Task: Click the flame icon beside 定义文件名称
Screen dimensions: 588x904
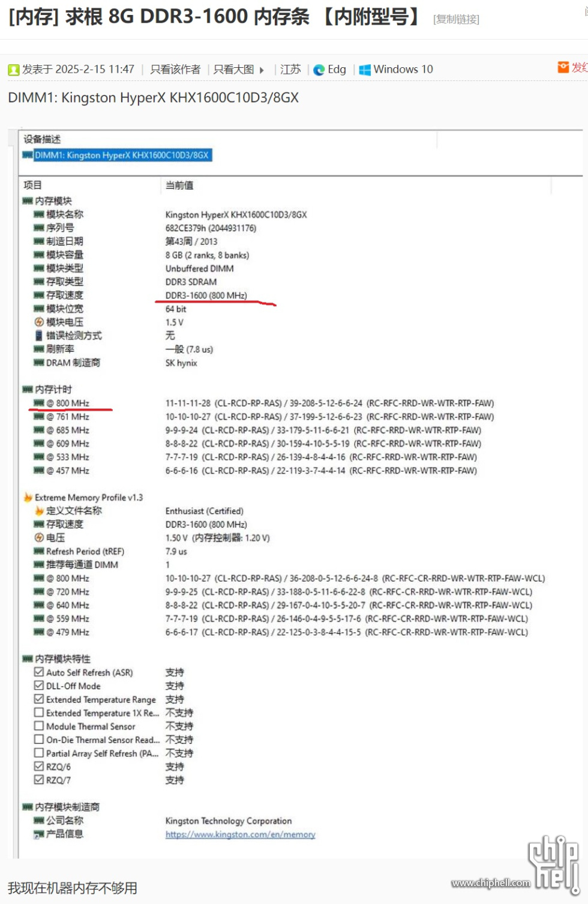Action: point(39,511)
